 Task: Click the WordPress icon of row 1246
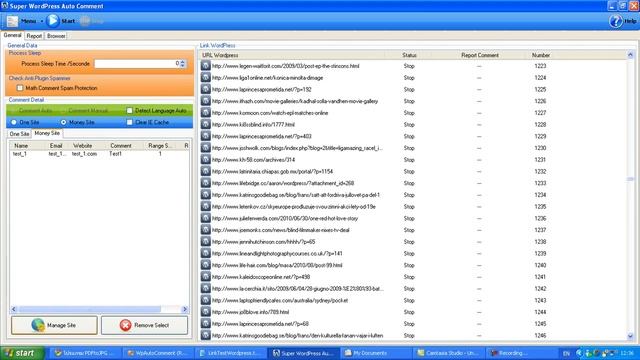[206, 335]
